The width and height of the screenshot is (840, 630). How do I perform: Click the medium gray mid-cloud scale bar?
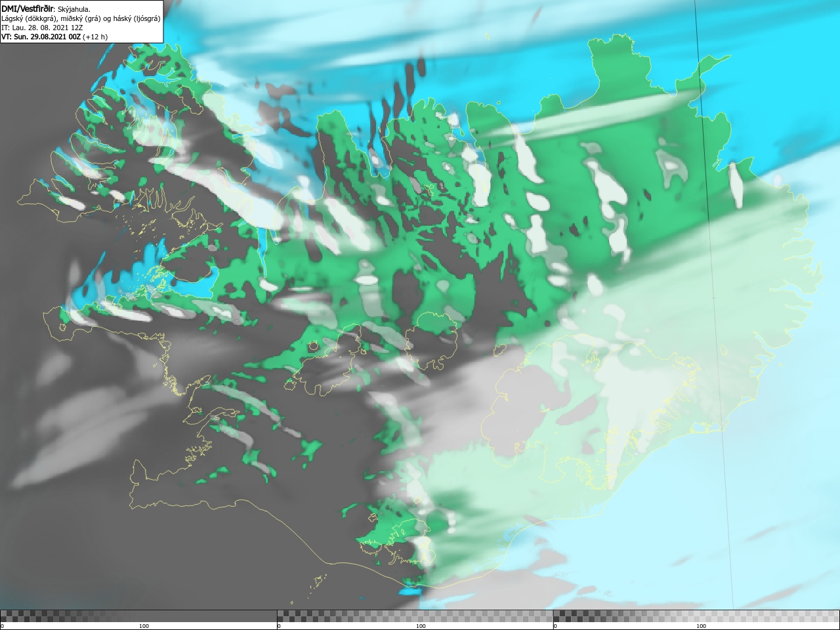[415, 616]
